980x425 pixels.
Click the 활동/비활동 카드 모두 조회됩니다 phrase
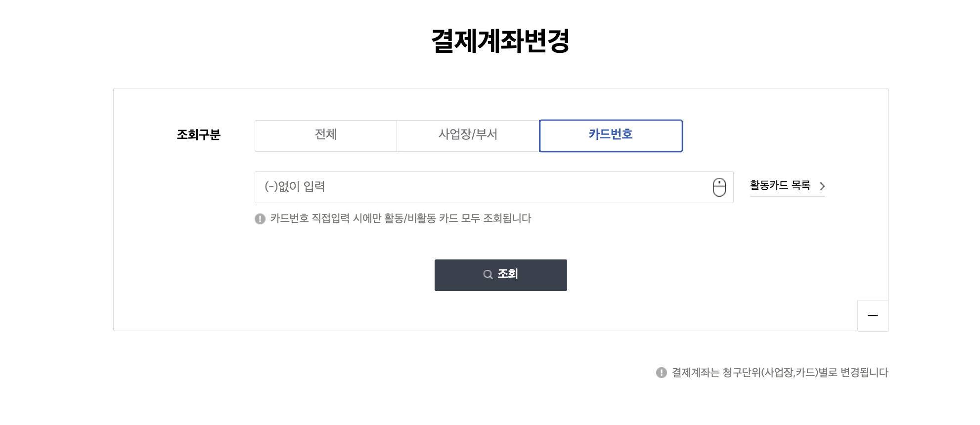[458, 218]
